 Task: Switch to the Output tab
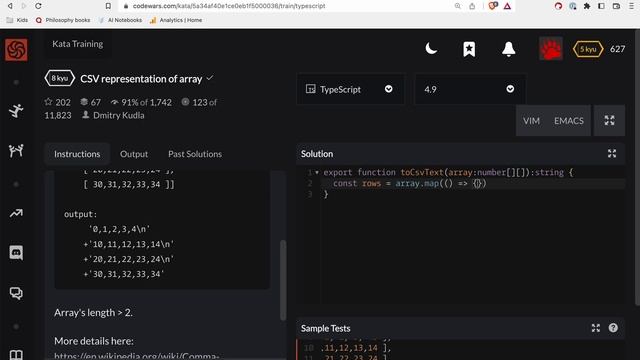(x=134, y=154)
